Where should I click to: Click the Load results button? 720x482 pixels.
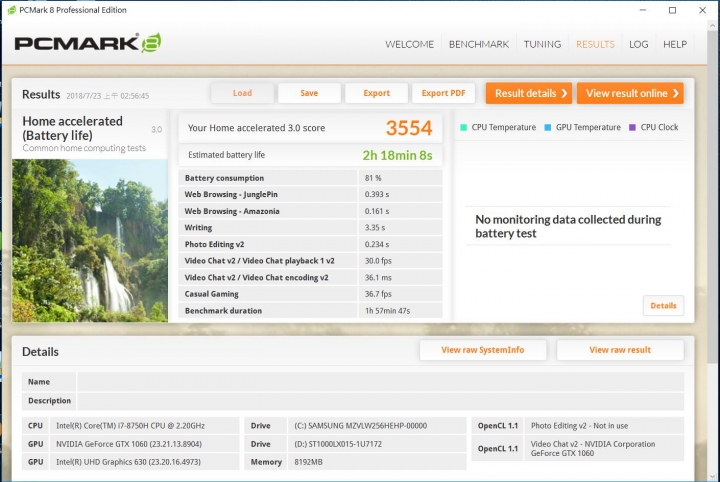click(x=242, y=93)
